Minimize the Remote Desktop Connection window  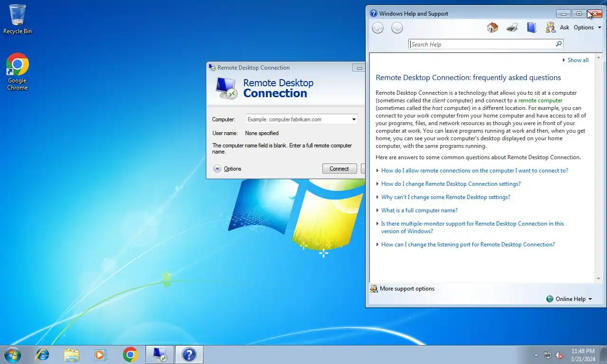click(359, 68)
